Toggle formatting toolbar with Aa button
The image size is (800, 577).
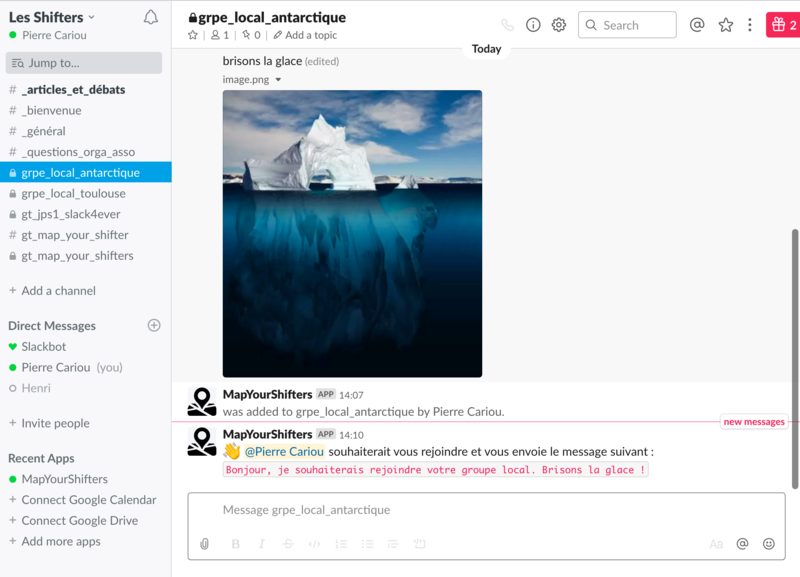click(x=716, y=544)
